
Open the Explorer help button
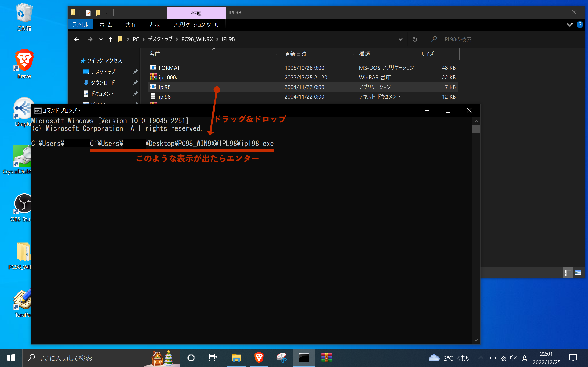[x=580, y=25]
